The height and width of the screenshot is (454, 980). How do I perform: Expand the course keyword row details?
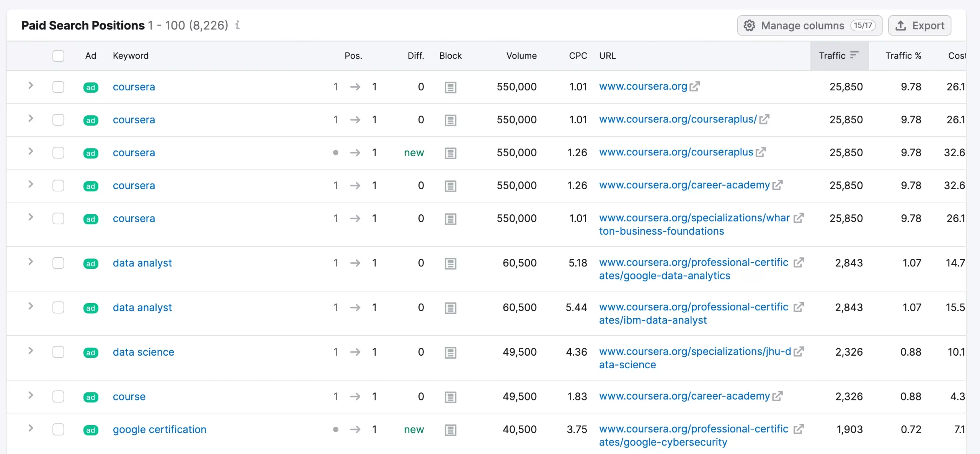click(x=31, y=395)
